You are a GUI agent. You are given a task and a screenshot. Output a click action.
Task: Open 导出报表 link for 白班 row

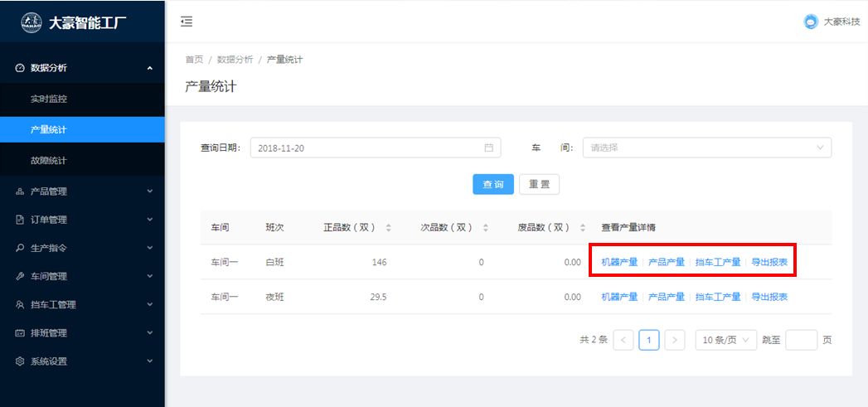point(769,262)
